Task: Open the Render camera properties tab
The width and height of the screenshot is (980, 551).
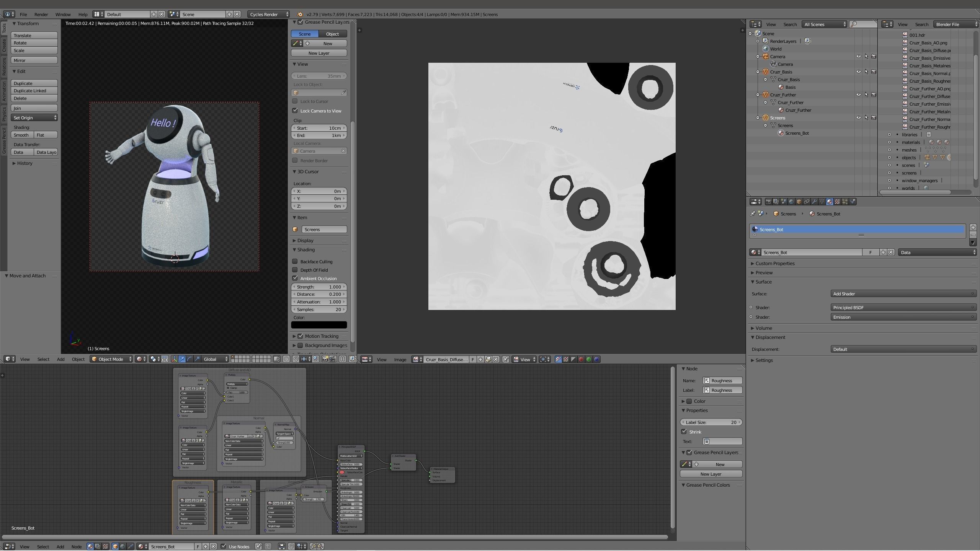Action: pyautogui.click(x=768, y=202)
